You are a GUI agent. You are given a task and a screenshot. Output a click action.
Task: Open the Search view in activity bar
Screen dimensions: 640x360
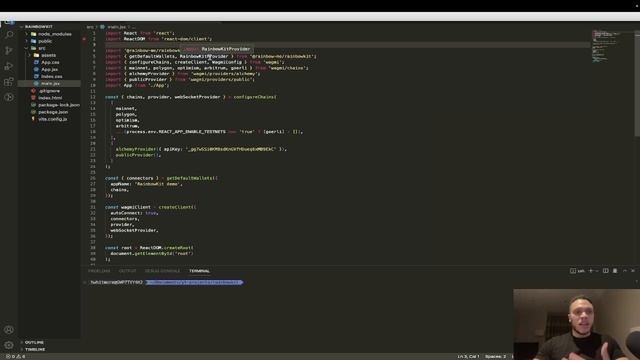point(9,35)
